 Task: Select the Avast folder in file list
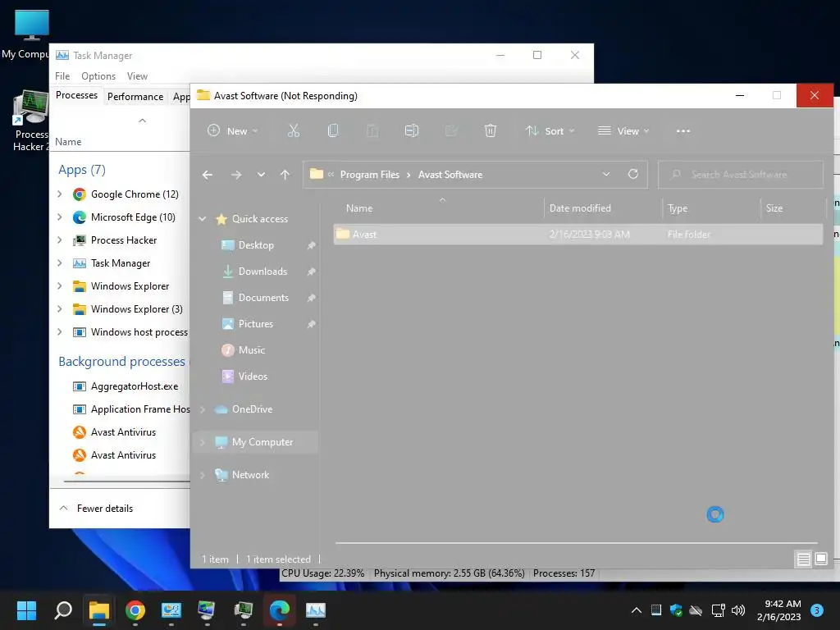577,234
